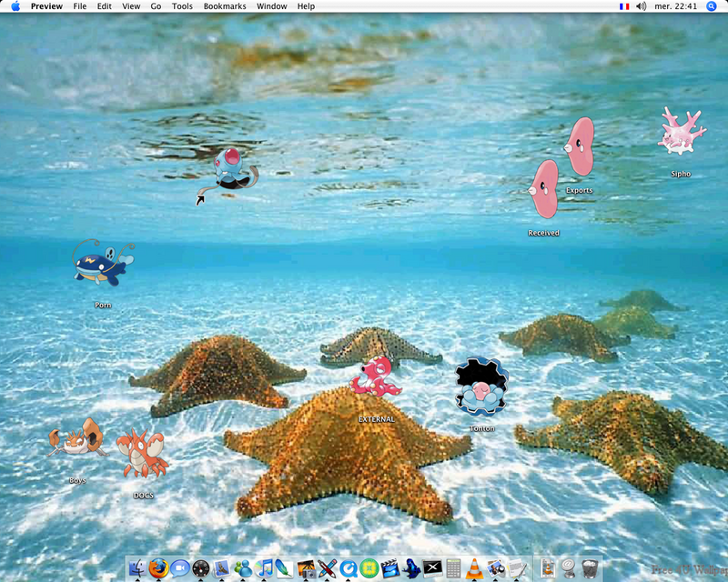
Task: Select the Received desktop folder
Action: point(543,189)
